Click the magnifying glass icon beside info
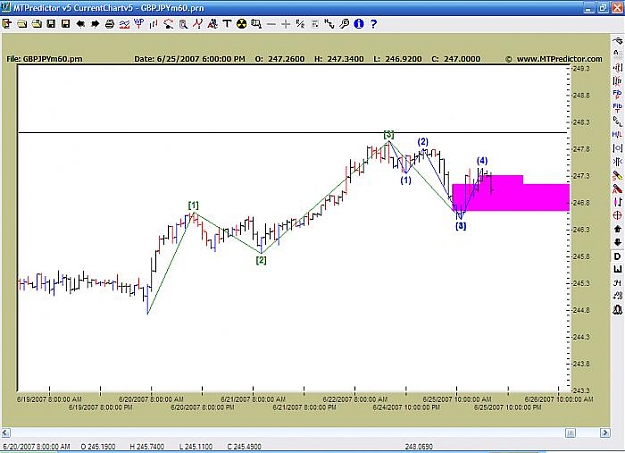The image size is (625, 453). point(344,24)
